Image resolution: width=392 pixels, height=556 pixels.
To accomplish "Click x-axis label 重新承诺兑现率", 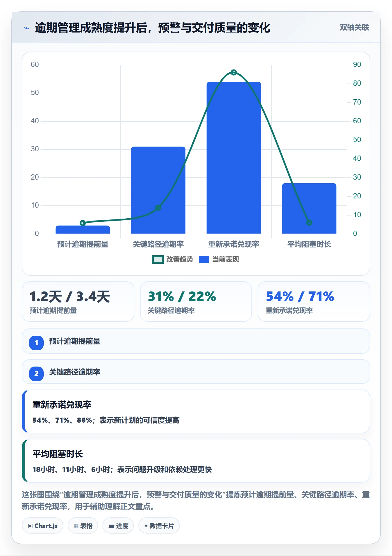I will click(234, 244).
